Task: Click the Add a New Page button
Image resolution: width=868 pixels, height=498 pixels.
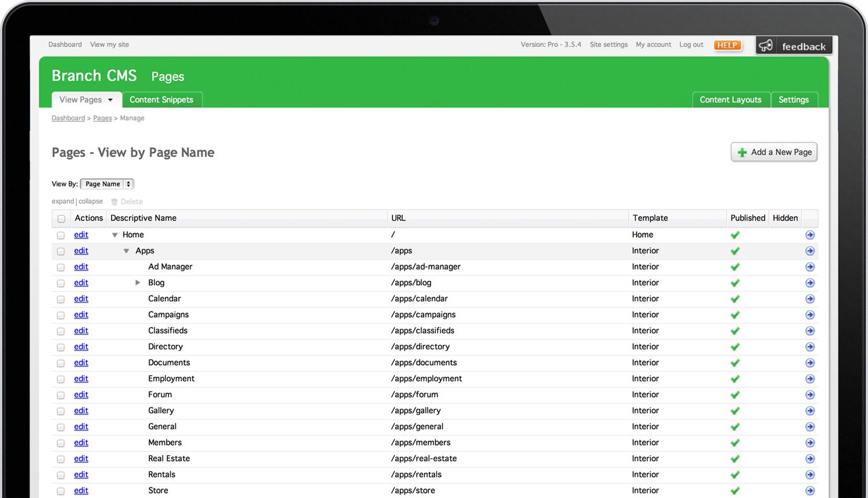Action: (x=774, y=152)
